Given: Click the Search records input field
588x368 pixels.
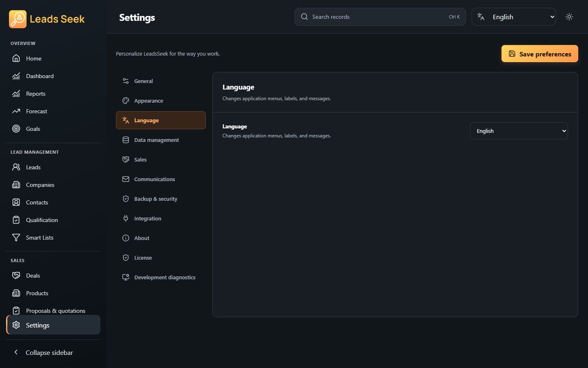Looking at the screenshot, I should click(380, 17).
